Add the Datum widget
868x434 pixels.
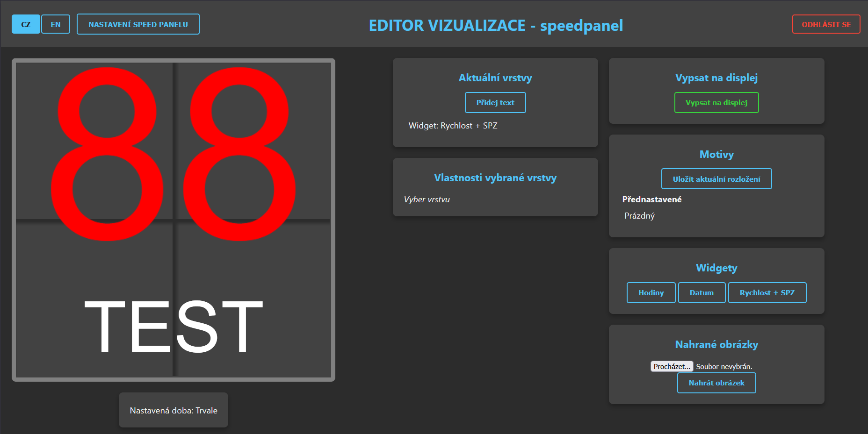click(702, 293)
